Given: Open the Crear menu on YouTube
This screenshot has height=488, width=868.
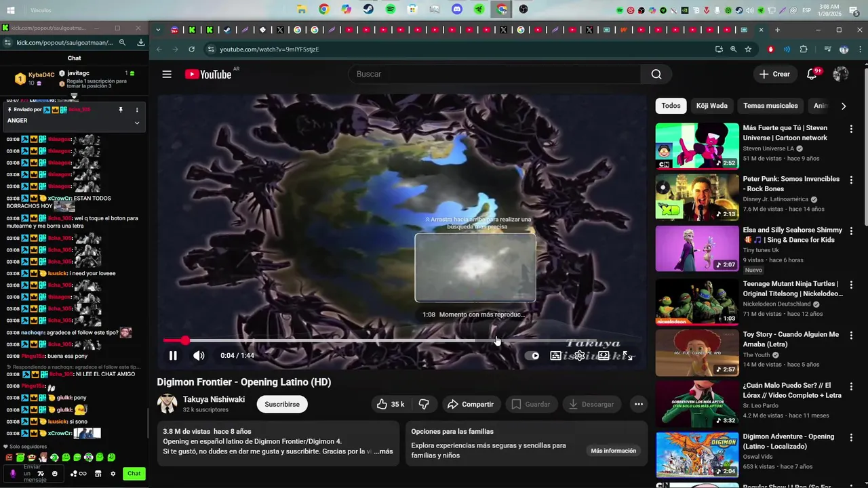Looking at the screenshot, I should tap(774, 74).
